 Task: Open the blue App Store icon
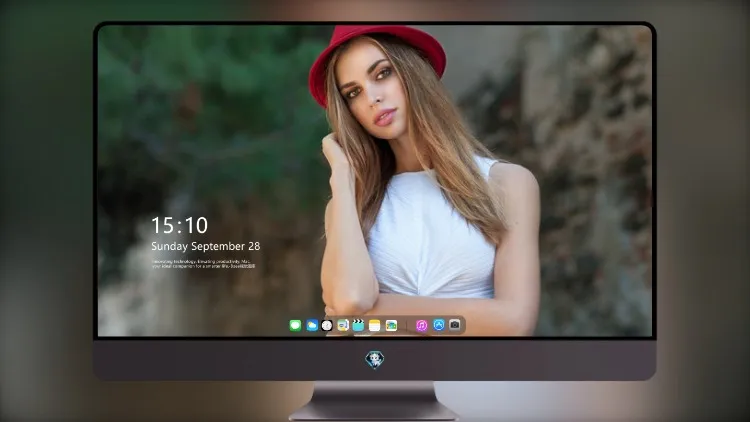tap(439, 325)
